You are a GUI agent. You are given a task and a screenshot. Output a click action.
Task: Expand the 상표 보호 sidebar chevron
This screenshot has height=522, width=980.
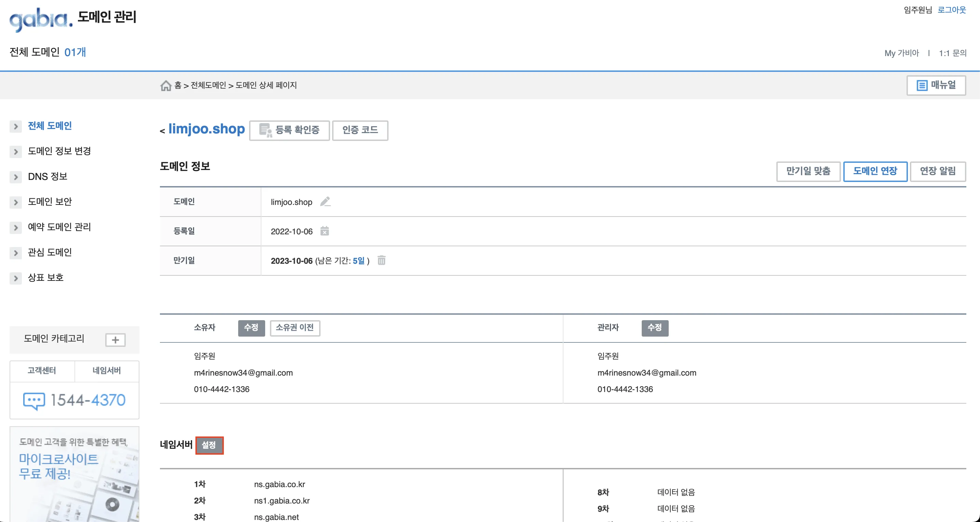tap(16, 278)
